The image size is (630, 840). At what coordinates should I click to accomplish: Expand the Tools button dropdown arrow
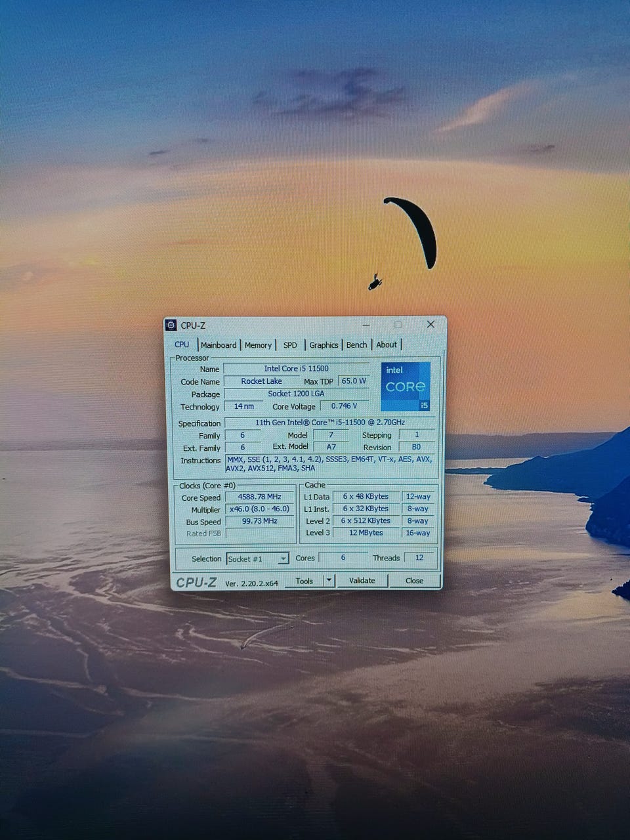[329, 581]
